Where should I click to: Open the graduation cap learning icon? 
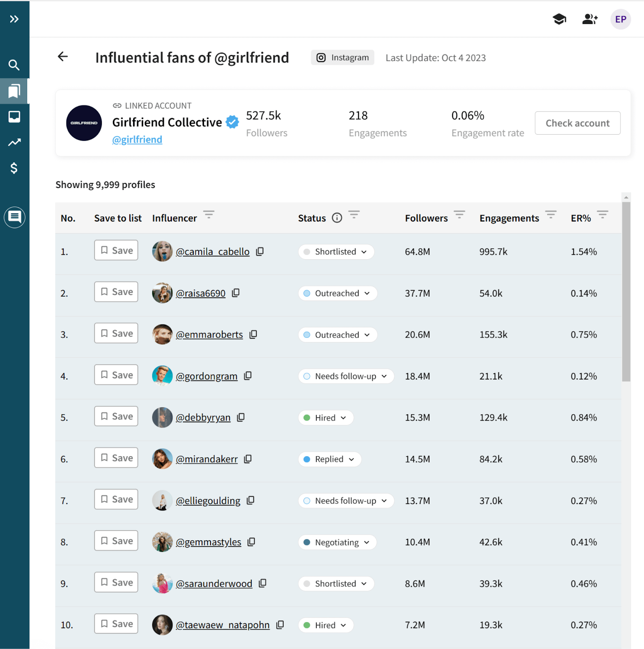coord(559,19)
